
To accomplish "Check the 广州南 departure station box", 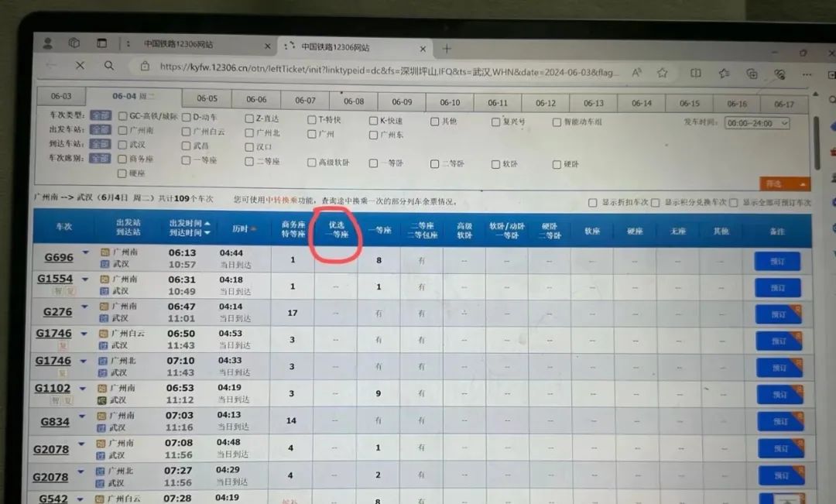I will click(122, 130).
